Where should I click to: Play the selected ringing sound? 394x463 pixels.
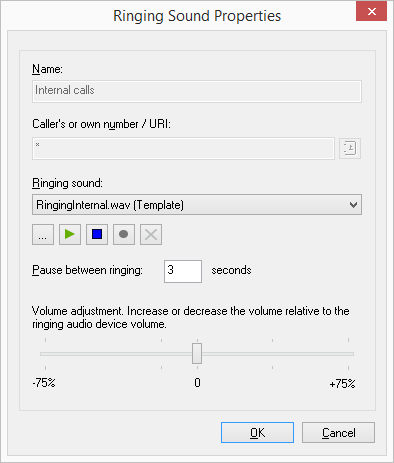click(70, 235)
